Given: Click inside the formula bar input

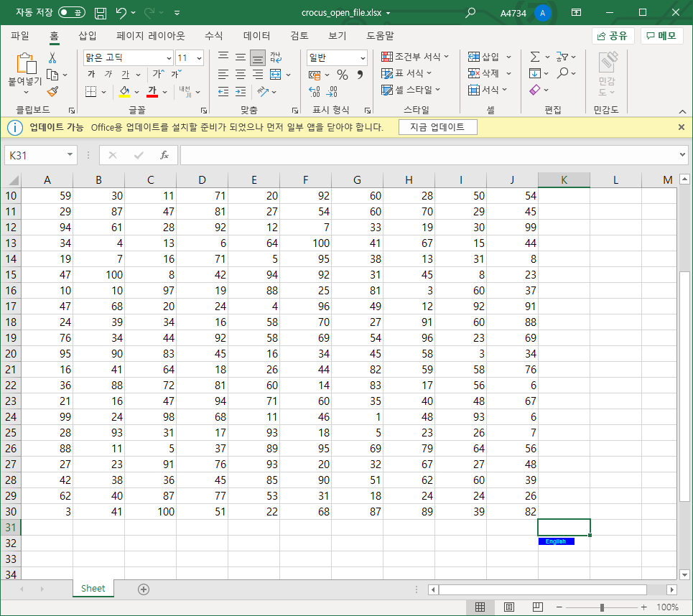Looking at the screenshot, I should click(x=429, y=155).
